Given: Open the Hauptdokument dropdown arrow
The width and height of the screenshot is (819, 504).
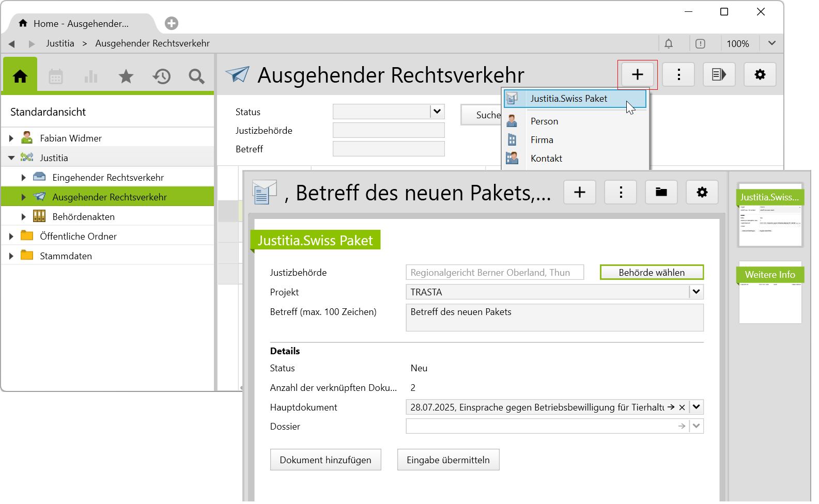Looking at the screenshot, I should point(697,407).
